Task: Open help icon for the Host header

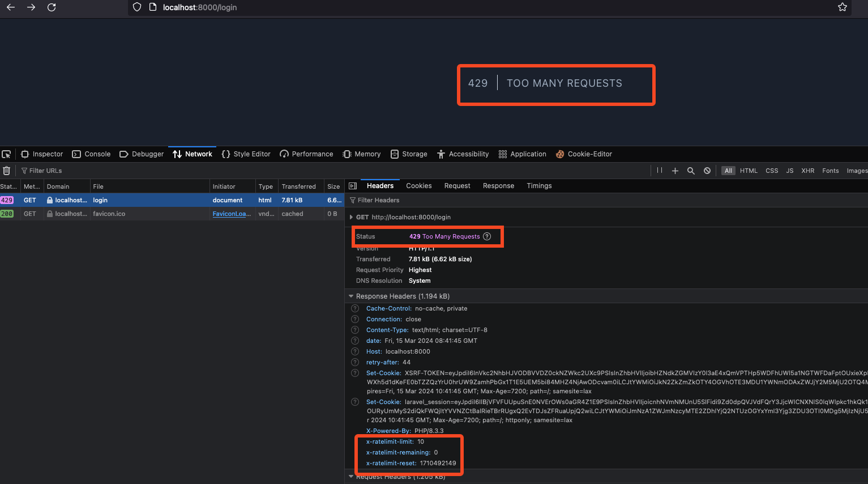Action: click(355, 351)
